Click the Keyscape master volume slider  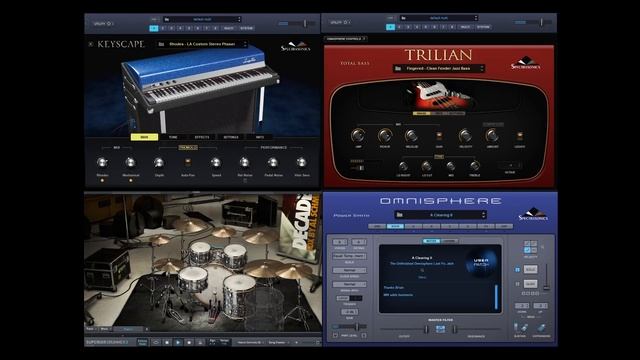[297, 24]
